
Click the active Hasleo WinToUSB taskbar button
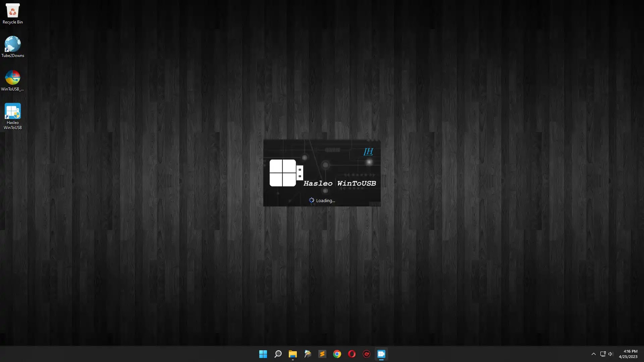[x=381, y=354]
